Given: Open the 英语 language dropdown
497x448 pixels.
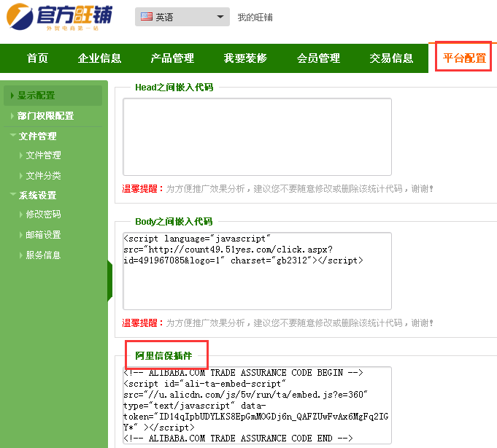Looking at the screenshot, I should [182, 17].
